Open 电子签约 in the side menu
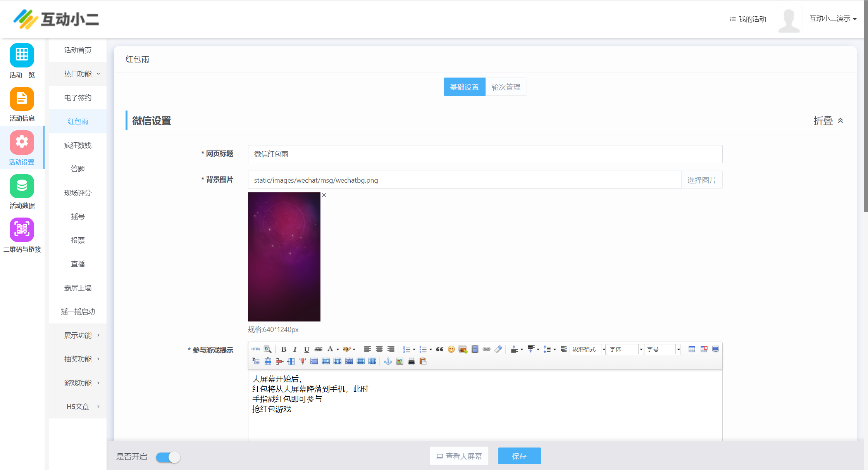Screen dimensions: 868x470 click(78, 98)
